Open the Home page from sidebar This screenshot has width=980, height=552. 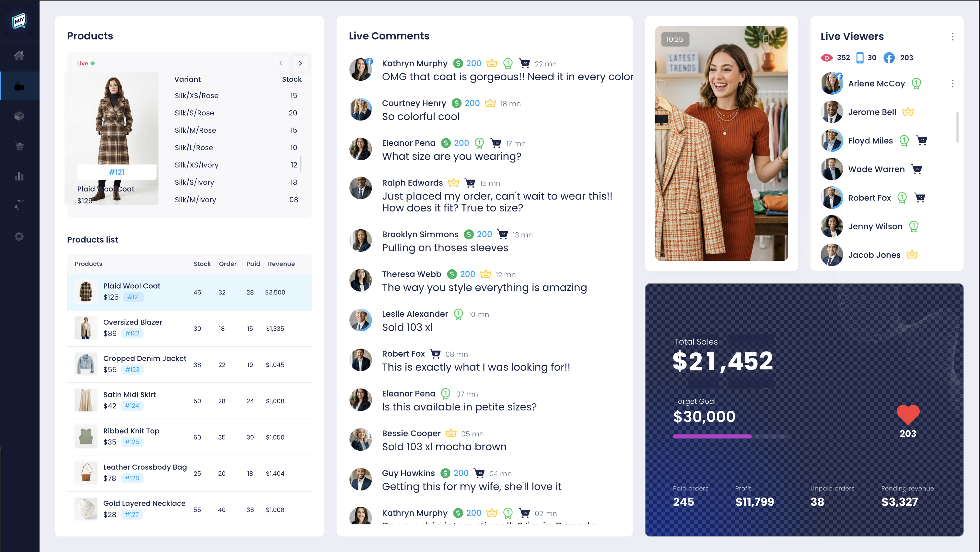click(19, 56)
